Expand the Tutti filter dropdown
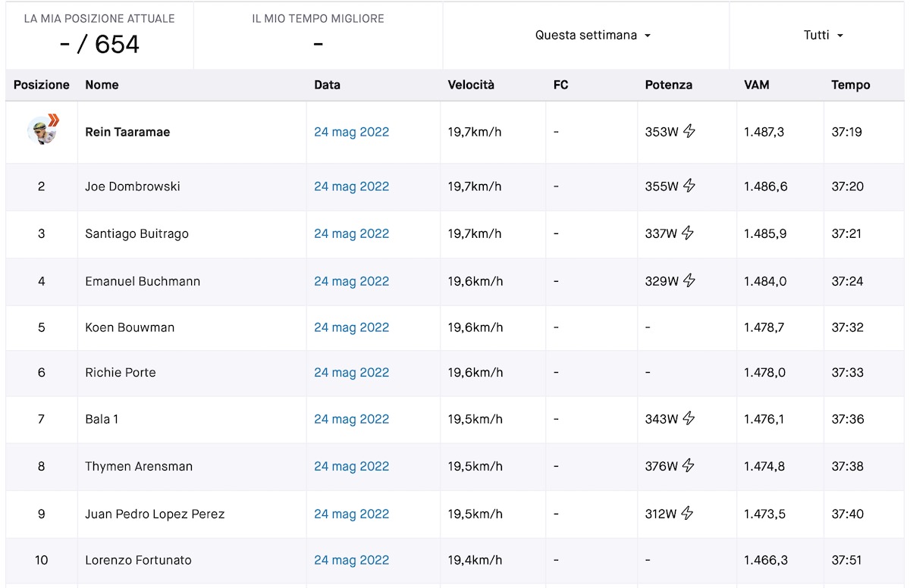 [824, 36]
